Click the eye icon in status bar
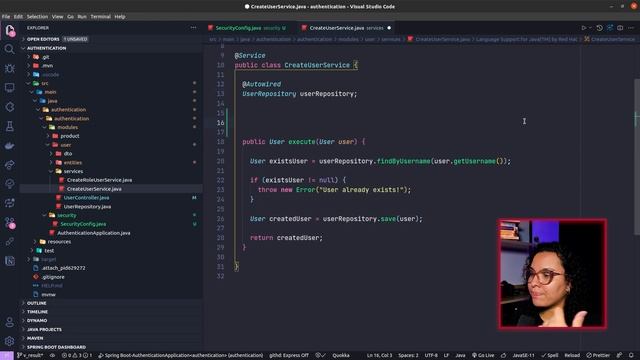640x360 pixels. 52,356
